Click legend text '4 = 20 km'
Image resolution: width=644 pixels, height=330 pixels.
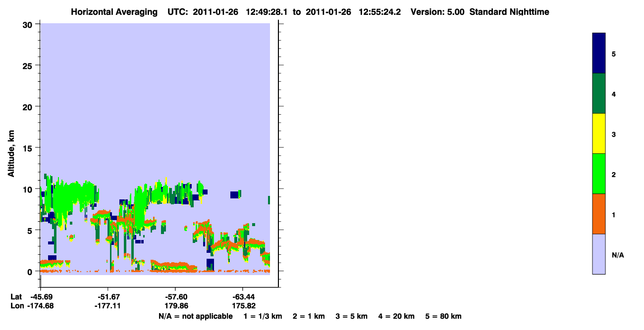pos(397,316)
